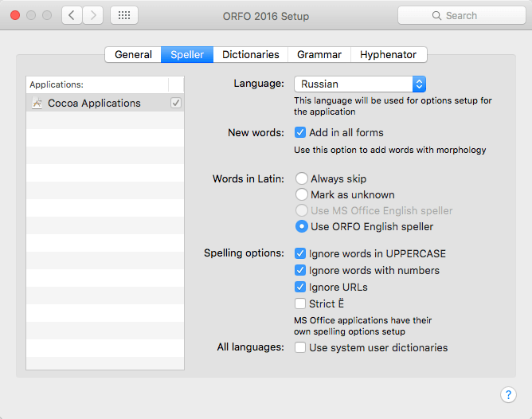This screenshot has height=419, width=532.
Task: Show all preferences grid button
Action: coord(124,15)
